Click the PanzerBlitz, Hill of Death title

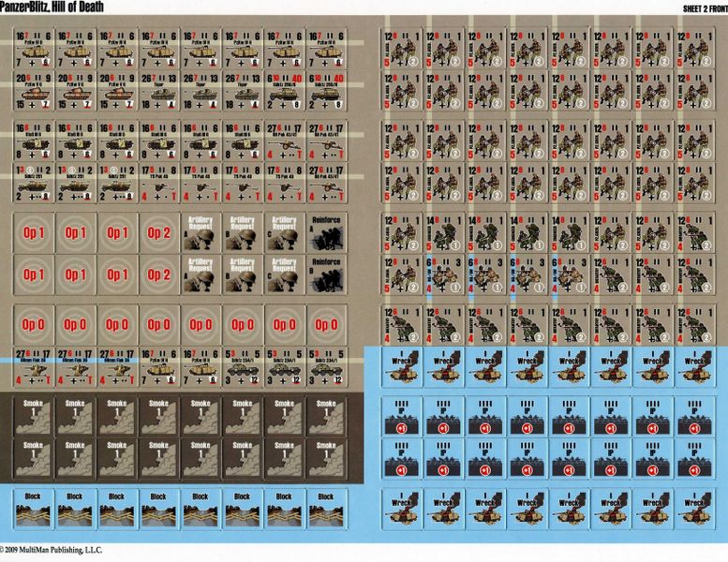pos(52,7)
